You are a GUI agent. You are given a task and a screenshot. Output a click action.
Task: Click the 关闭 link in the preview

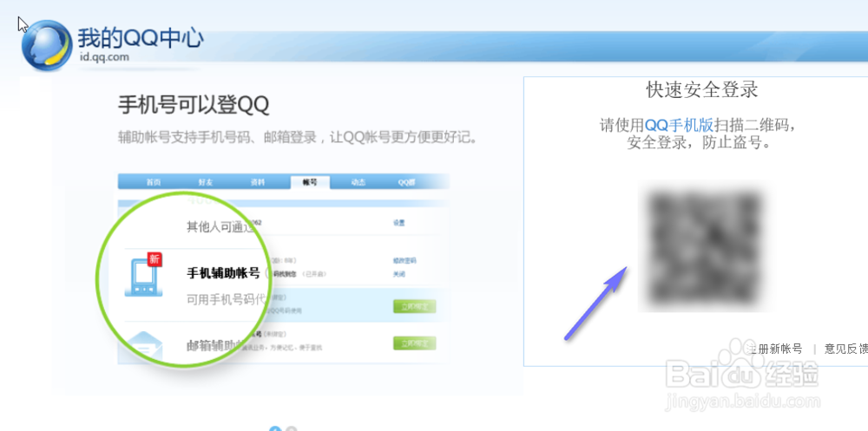click(399, 273)
